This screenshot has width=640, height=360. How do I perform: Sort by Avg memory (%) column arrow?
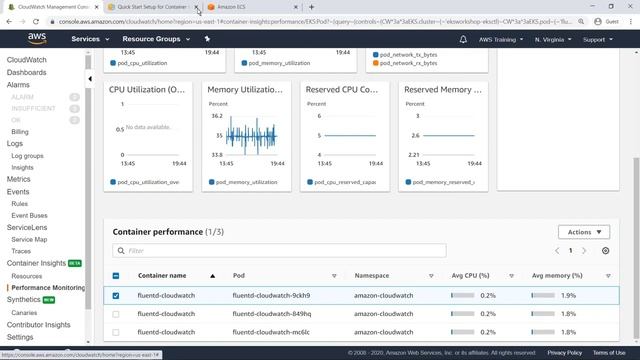coord(608,276)
